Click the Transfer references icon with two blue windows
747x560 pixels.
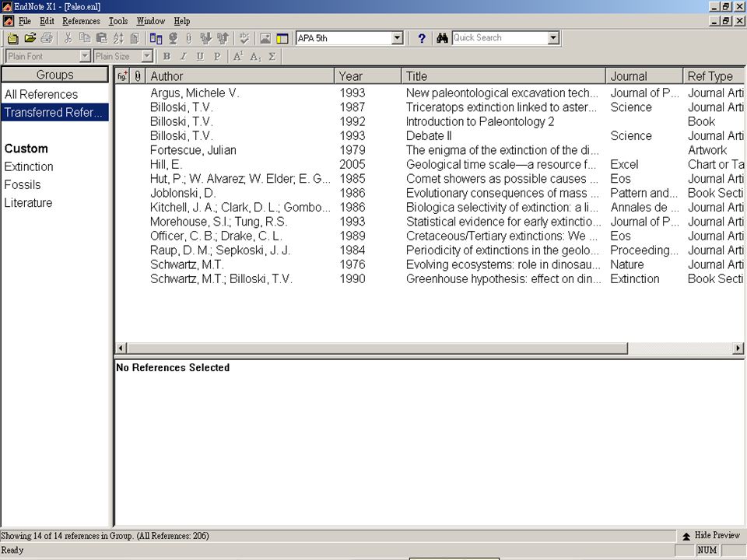pos(156,38)
